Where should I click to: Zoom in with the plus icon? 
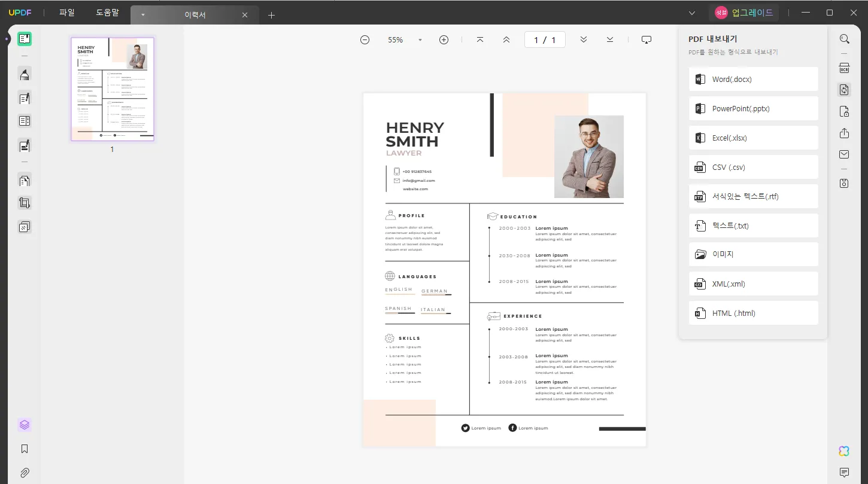[x=444, y=39]
